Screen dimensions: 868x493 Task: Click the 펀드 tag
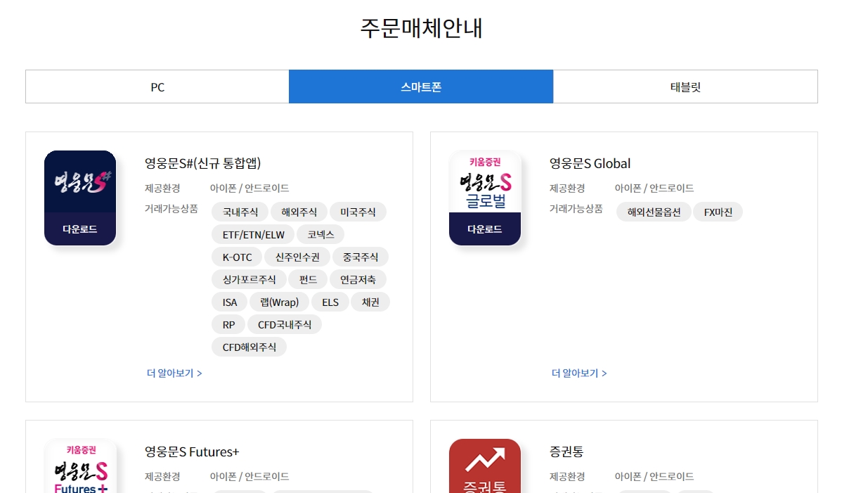point(308,279)
